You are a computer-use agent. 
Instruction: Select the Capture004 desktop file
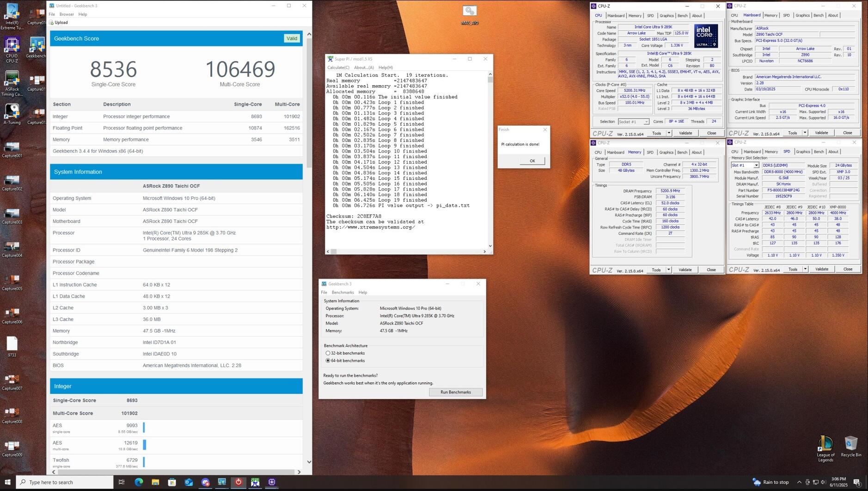point(12,250)
